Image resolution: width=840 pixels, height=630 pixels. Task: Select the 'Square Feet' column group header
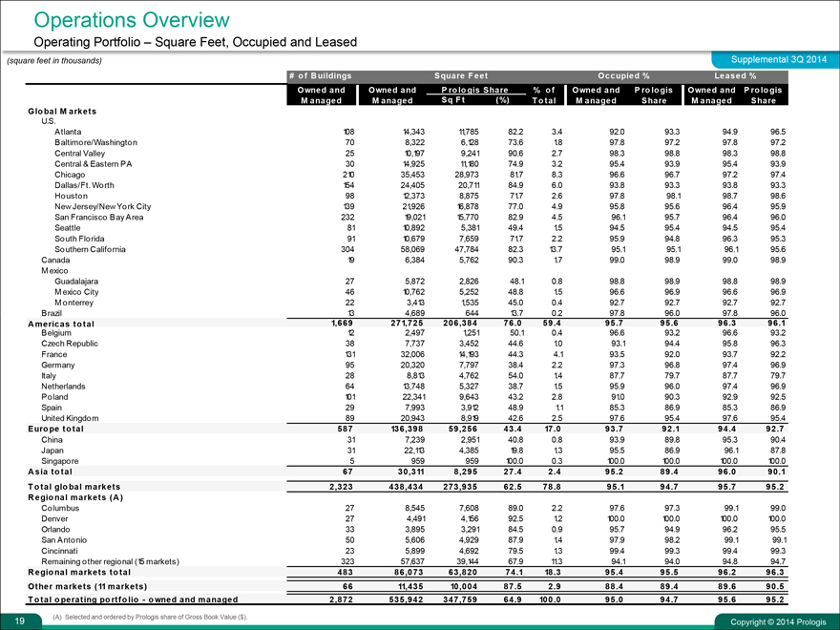tap(461, 75)
